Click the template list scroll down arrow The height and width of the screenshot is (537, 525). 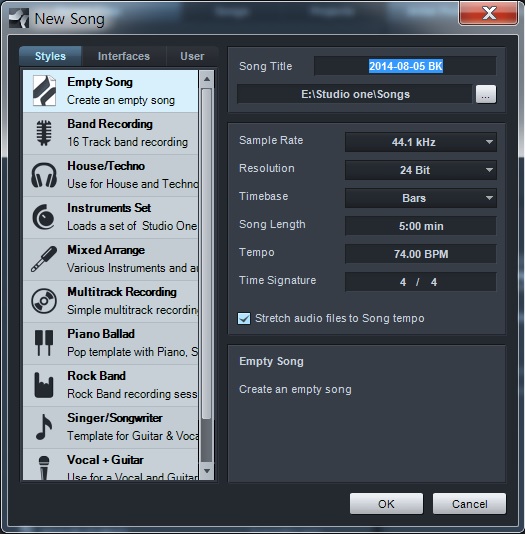(x=207, y=471)
